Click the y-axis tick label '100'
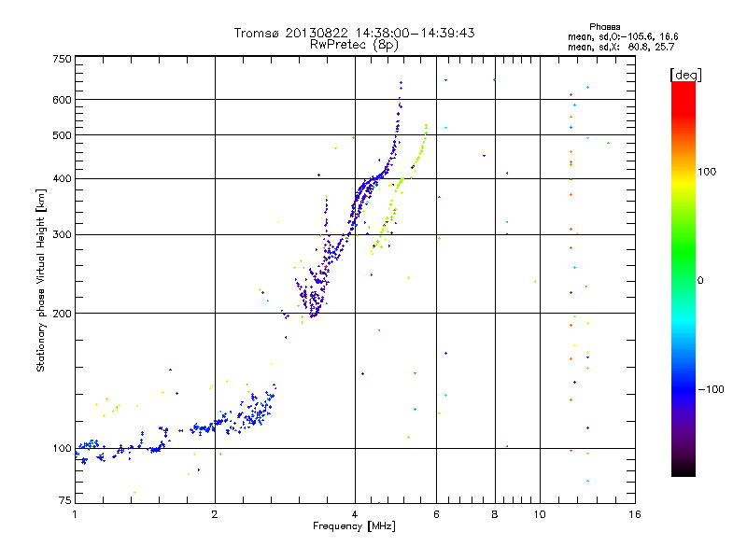747x560 pixels. [x=62, y=449]
